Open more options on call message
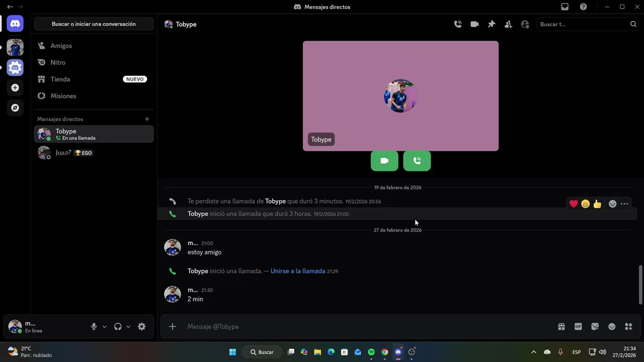This screenshot has width=644, height=362. [x=624, y=204]
